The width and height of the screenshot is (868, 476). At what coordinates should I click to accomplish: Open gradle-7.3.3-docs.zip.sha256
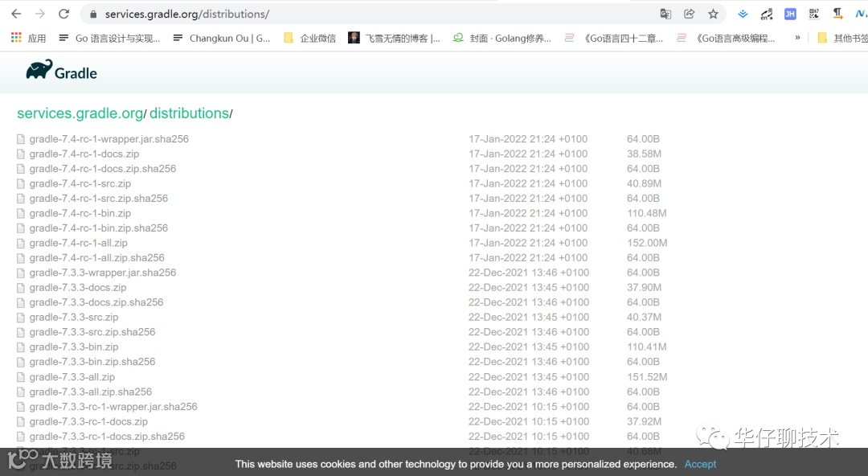[x=96, y=302]
